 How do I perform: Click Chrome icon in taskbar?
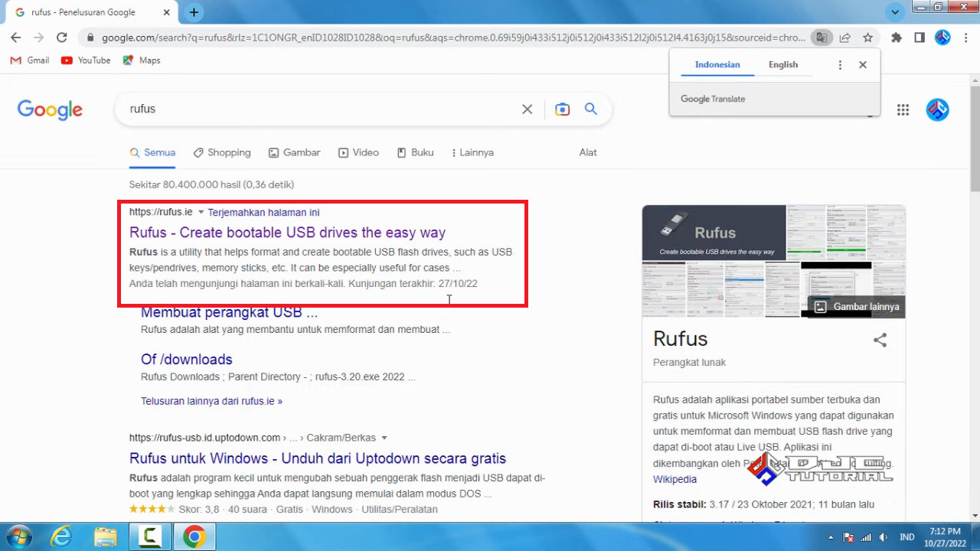click(x=194, y=537)
